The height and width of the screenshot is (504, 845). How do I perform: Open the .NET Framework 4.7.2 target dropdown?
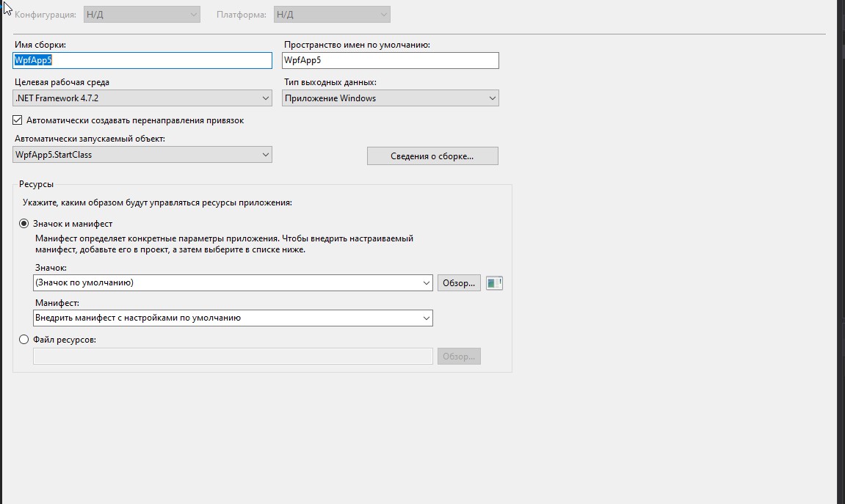click(142, 98)
